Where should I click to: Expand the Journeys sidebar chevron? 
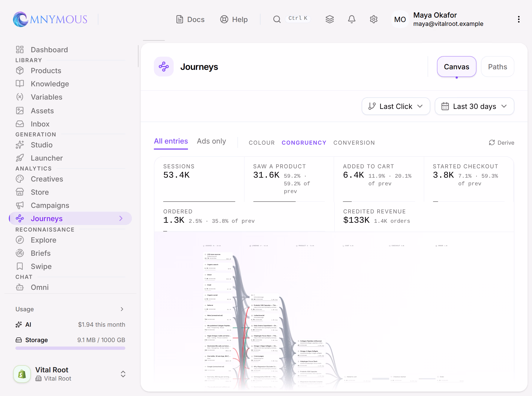[121, 218]
